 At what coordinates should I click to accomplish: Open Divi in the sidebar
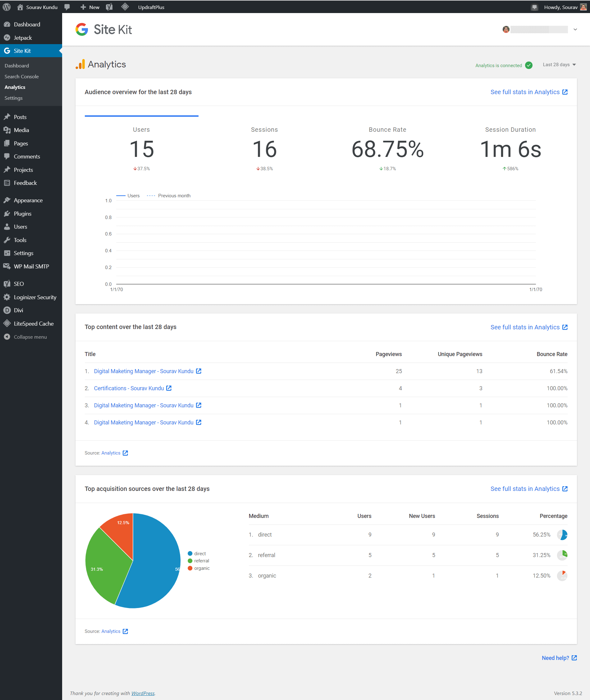click(18, 310)
